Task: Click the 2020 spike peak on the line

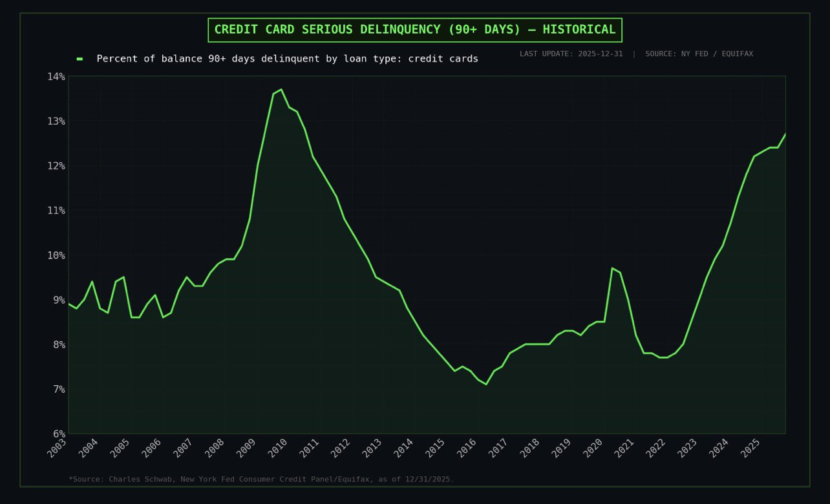Action: [612, 268]
